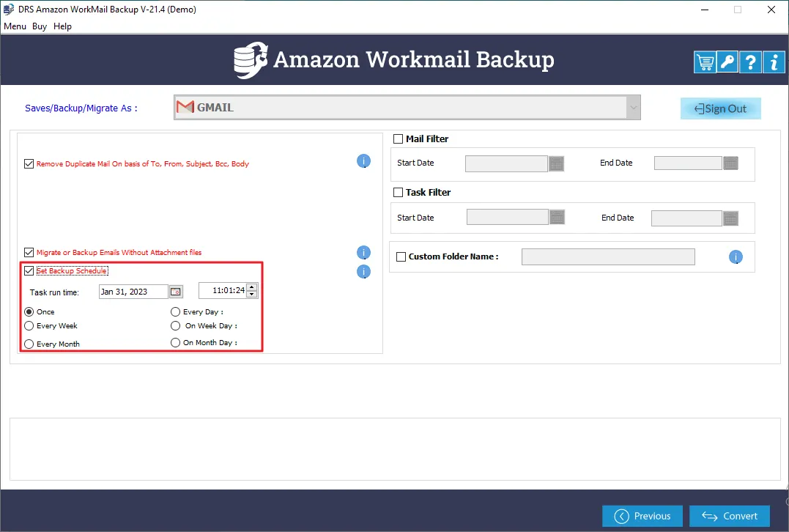Image resolution: width=789 pixels, height=532 pixels.
Task: Click info icon beside Without Attachment files option
Action: (x=363, y=253)
